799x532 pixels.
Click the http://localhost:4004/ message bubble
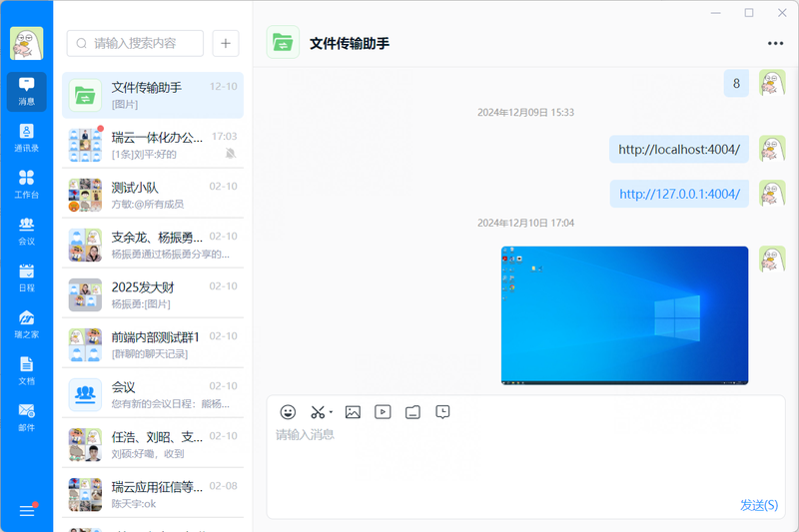[x=679, y=149]
